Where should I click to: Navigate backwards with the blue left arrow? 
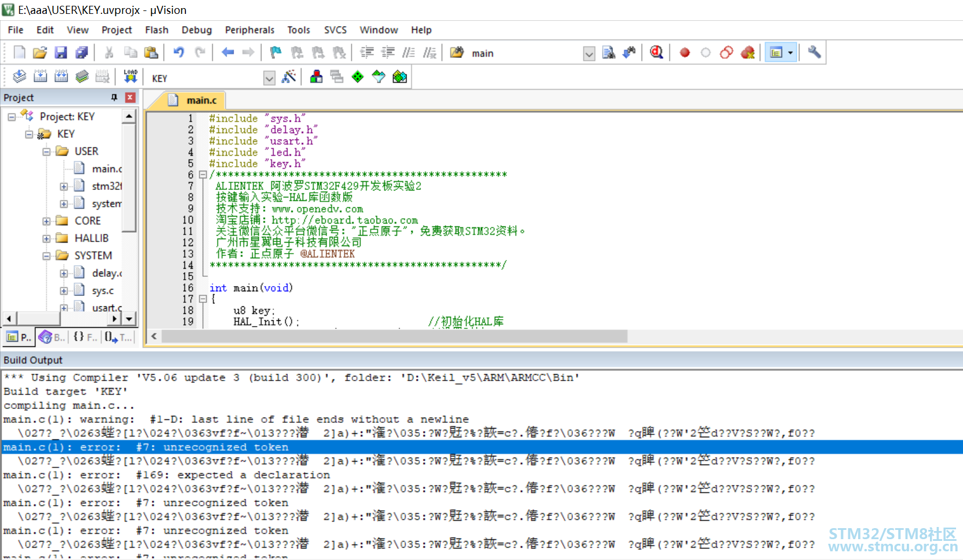228,53
